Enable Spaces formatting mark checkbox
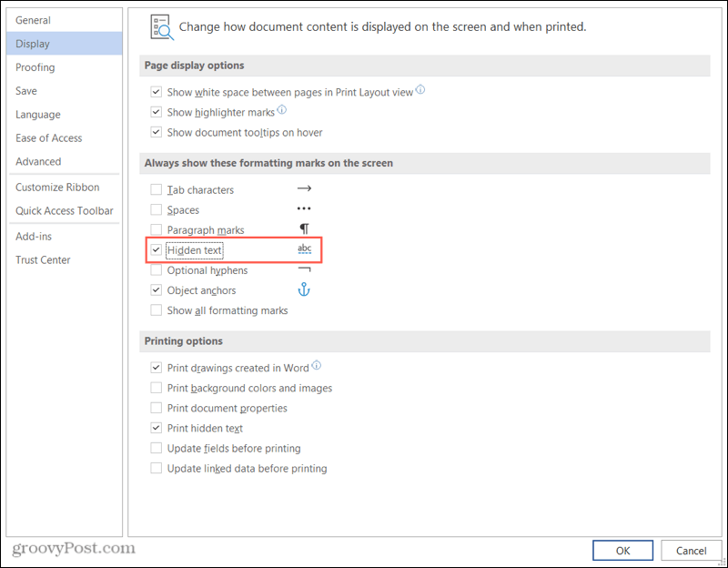The height and width of the screenshot is (568, 728). (156, 209)
